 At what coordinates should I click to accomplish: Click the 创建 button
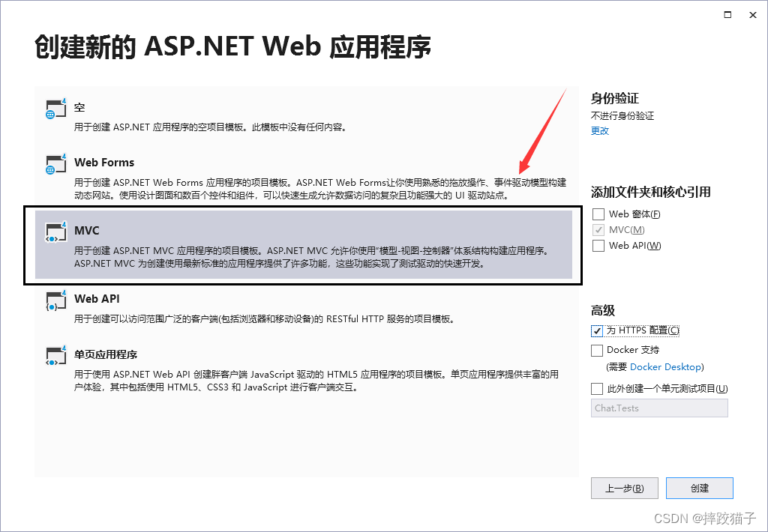tap(700, 488)
